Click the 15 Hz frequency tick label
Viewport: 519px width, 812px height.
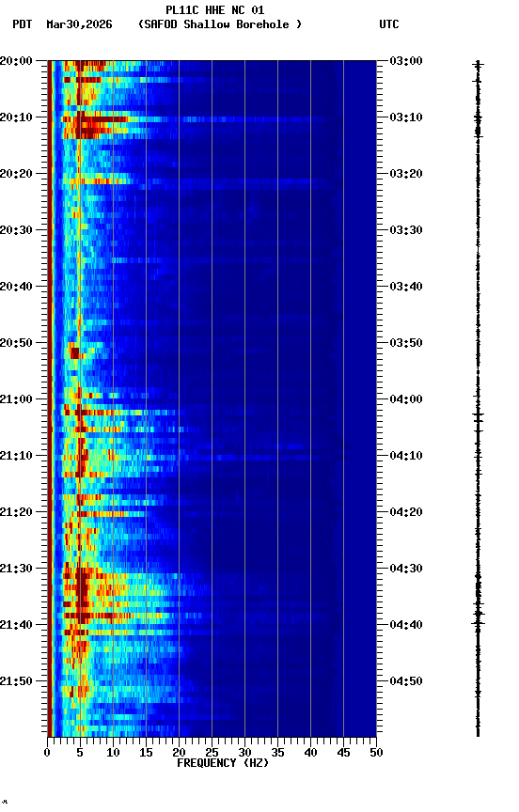click(146, 753)
